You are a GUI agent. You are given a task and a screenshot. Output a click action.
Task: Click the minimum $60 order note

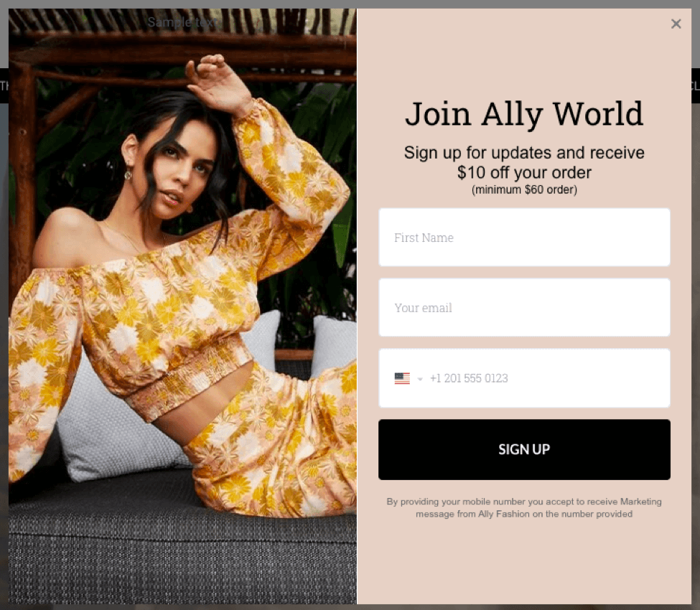coord(524,189)
